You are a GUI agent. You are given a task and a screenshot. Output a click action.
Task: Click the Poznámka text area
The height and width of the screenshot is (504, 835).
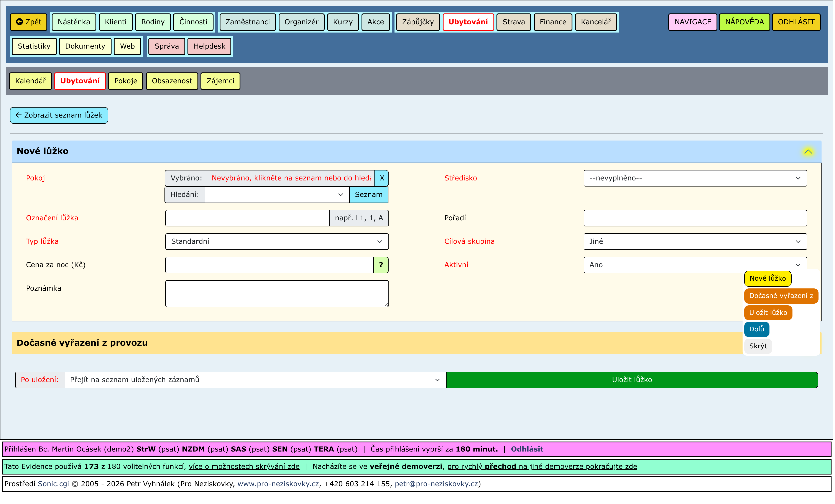[x=277, y=294]
